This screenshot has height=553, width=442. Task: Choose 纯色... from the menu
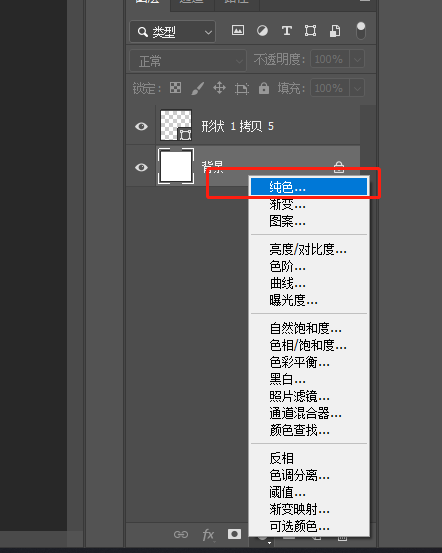309,187
